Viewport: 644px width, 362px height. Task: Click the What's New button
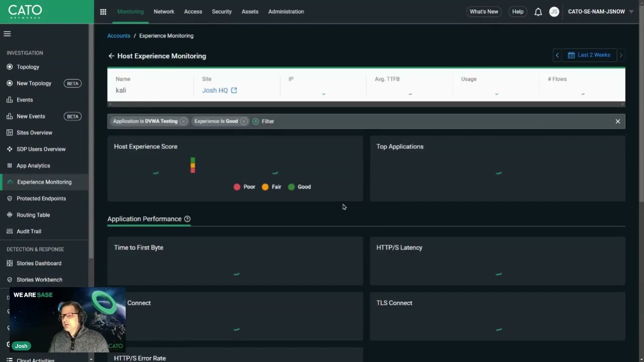click(x=484, y=12)
